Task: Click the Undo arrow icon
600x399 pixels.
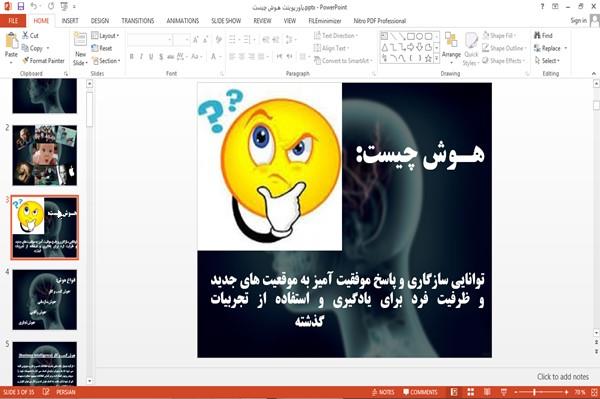Action: [x=34, y=6]
